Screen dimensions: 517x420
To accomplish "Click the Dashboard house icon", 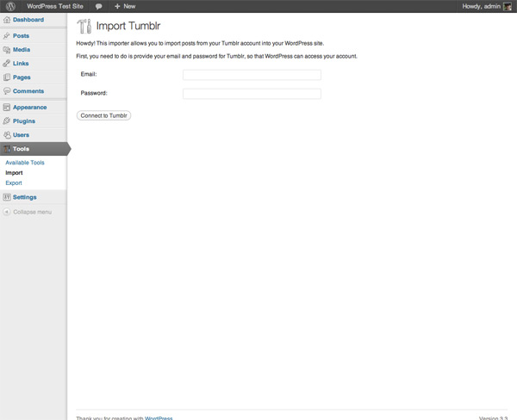I will (7, 20).
